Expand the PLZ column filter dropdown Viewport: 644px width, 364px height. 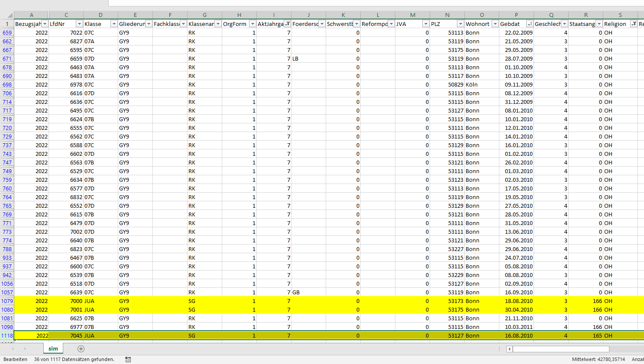(460, 24)
